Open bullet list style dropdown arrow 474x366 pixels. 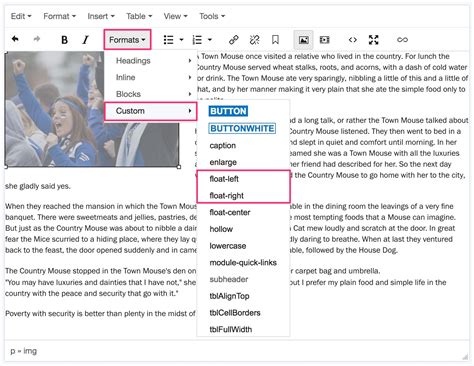coord(181,40)
